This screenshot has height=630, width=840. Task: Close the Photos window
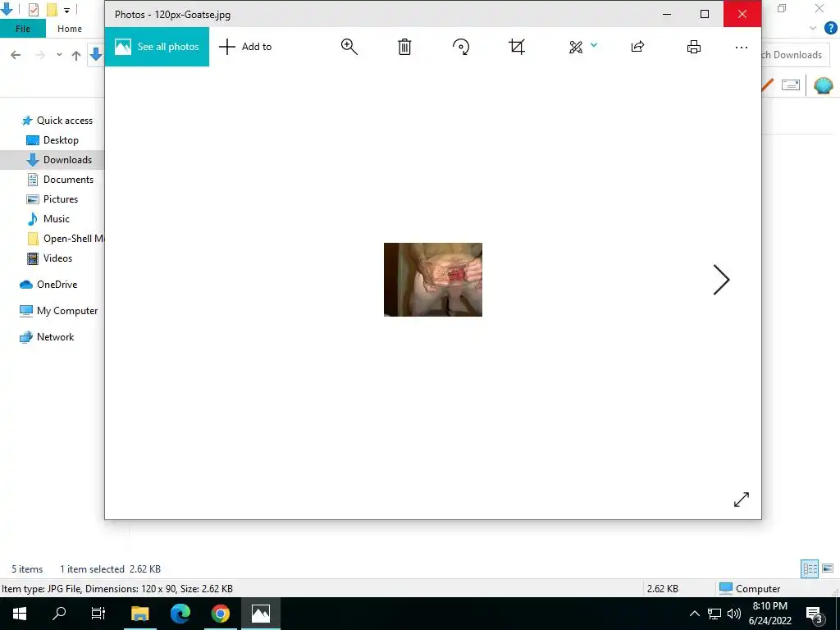(742, 14)
